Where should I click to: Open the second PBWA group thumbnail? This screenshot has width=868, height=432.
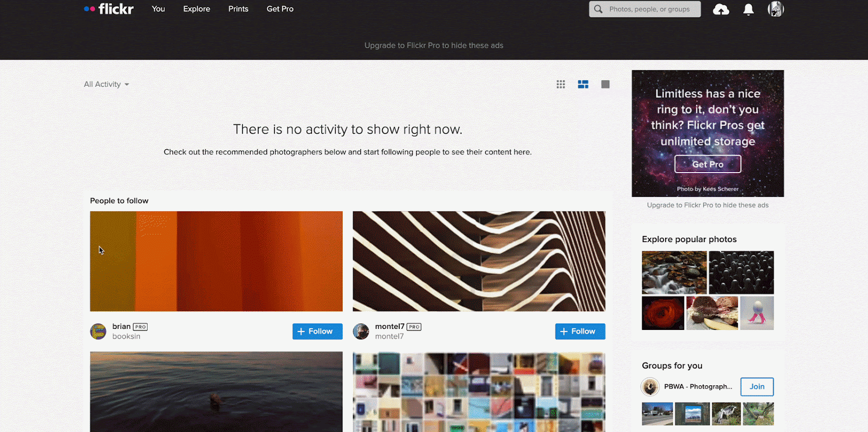coord(692,414)
